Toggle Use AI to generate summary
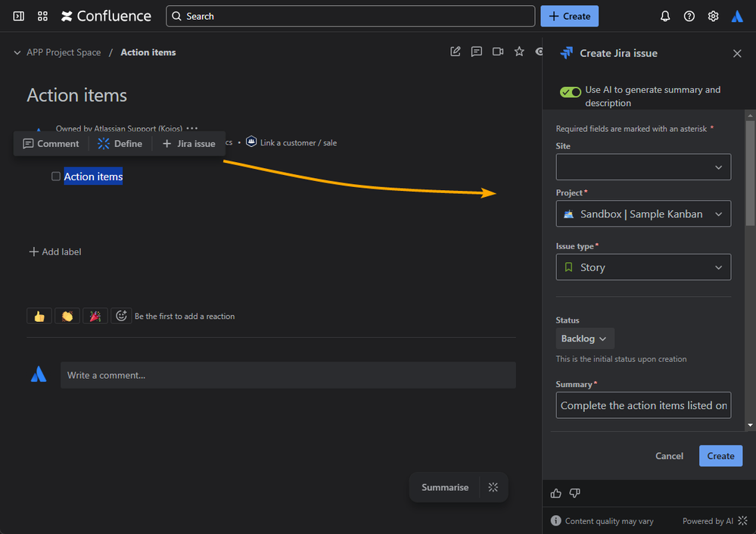 (x=571, y=92)
